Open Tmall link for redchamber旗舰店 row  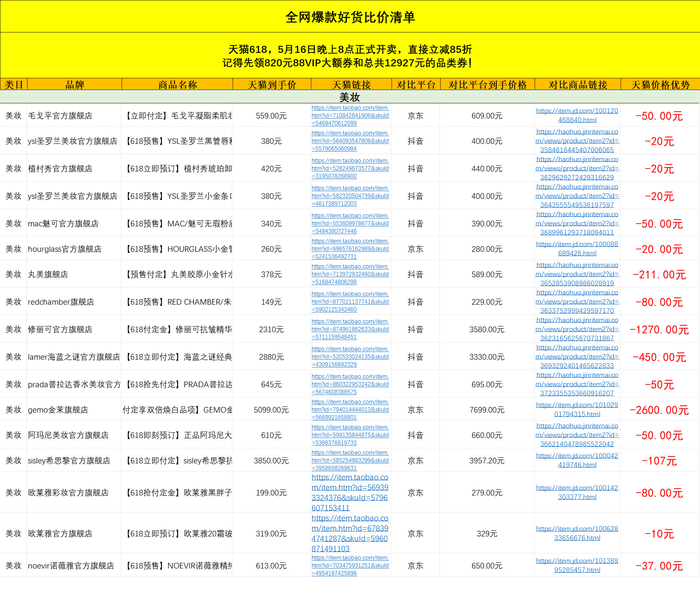(350, 302)
